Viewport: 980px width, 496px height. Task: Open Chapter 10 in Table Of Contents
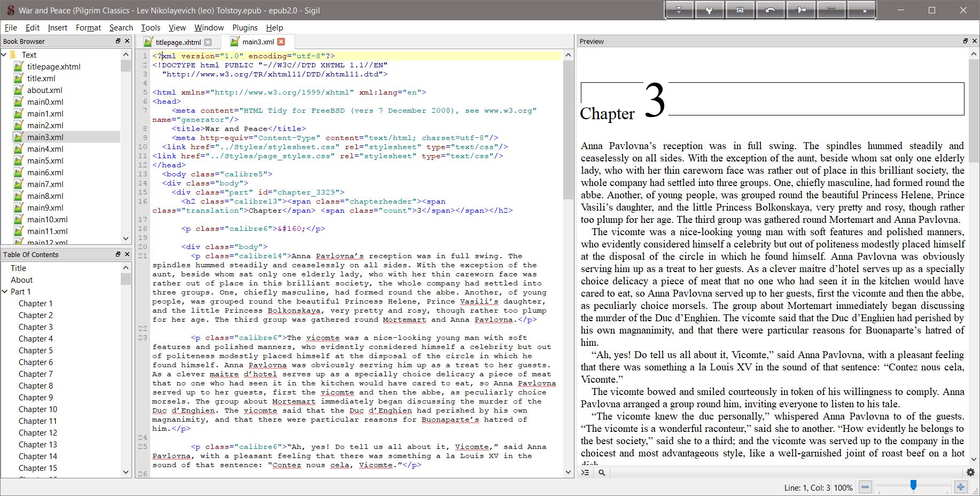[x=38, y=409]
